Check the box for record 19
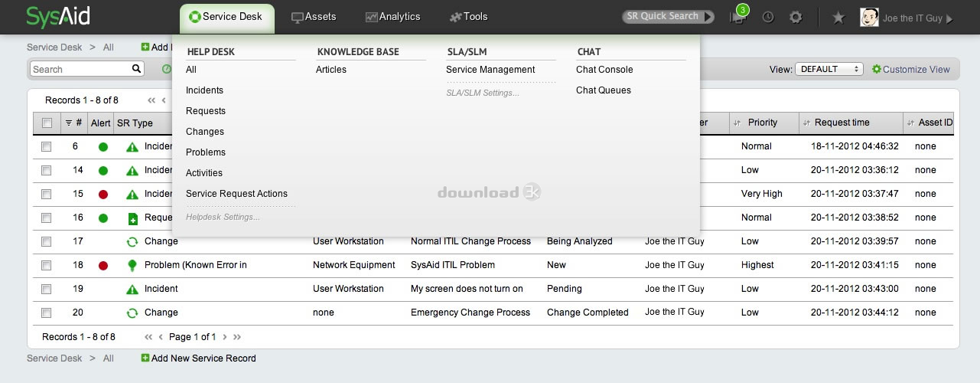Screen dimensions: 980x383 [47, 289]
